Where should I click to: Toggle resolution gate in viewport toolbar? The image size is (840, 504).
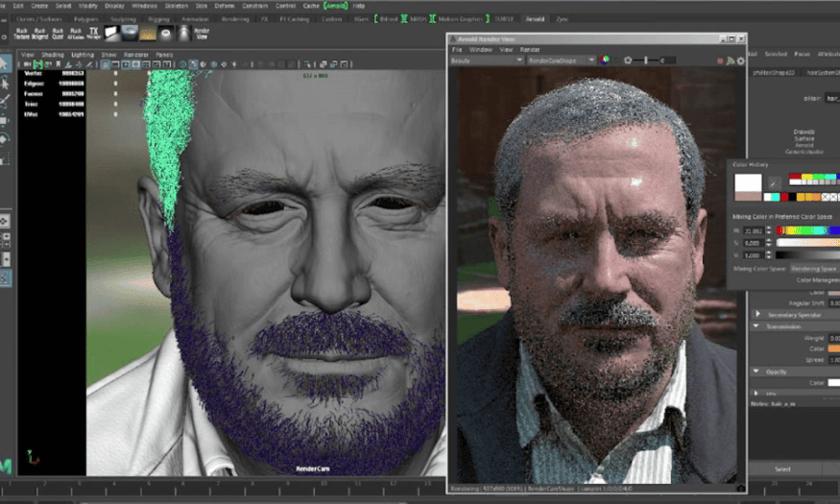[126, 64]
